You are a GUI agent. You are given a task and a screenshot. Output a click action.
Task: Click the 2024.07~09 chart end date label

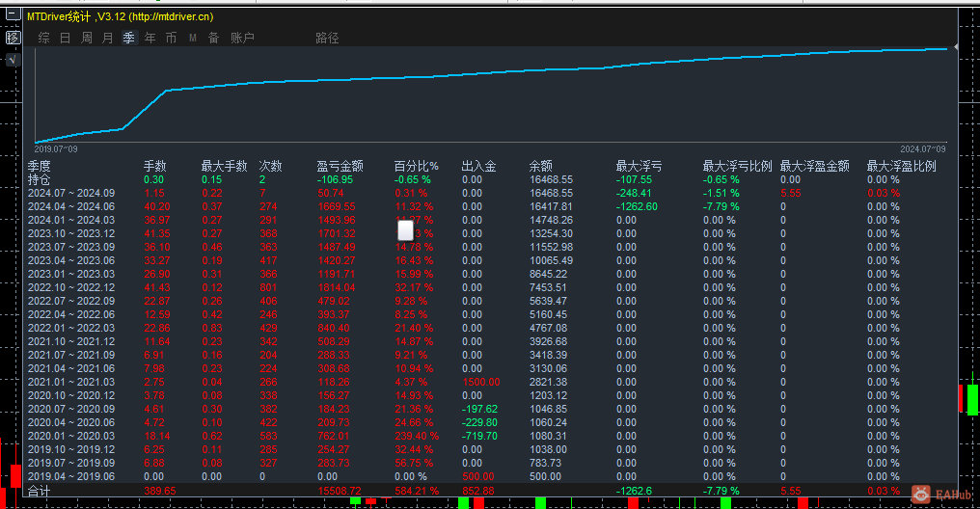click(x=923, y=149)
